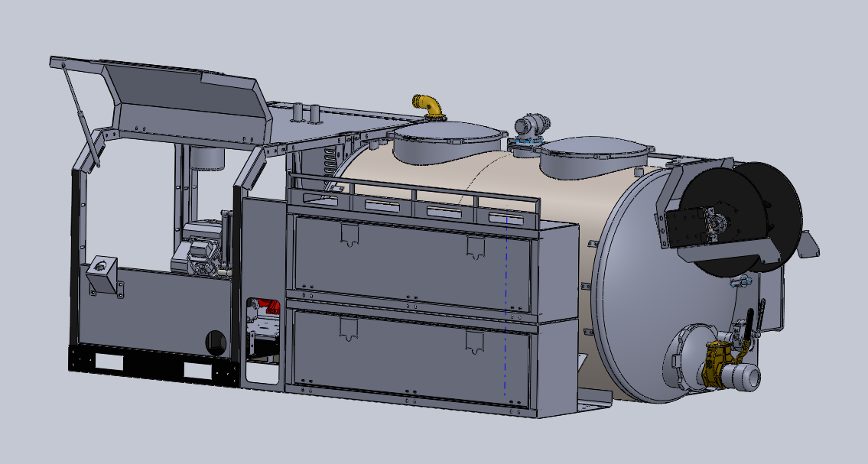Screen dimensions: 868x464
Task: Pick the front manway lid on tank
Action: click(x=445, y=143)
